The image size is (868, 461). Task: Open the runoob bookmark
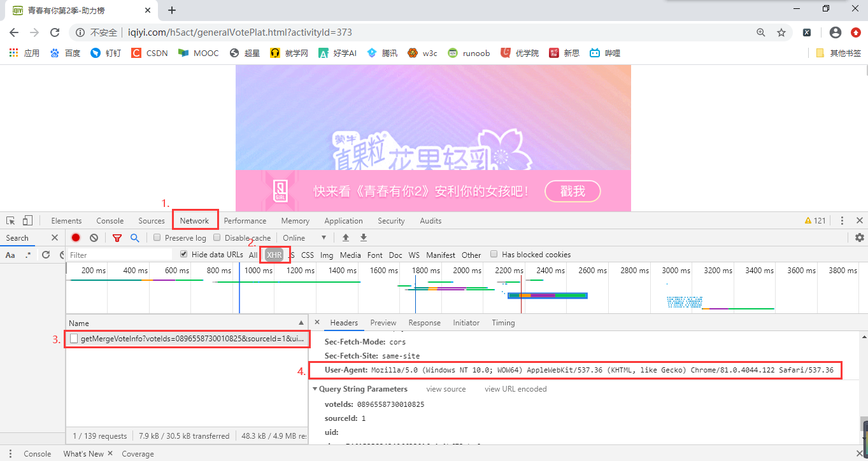tap(469, 53)
